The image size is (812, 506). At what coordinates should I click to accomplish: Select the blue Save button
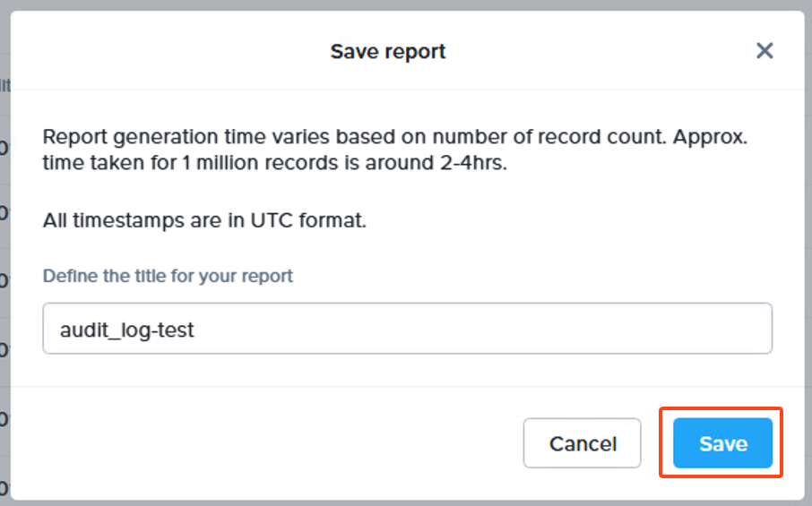(x=722, y=443)
